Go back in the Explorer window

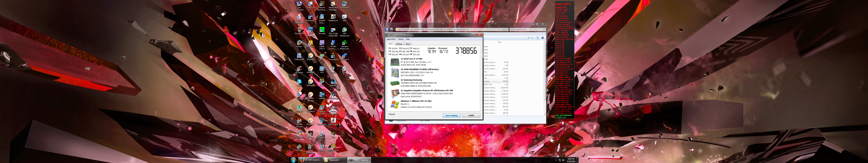click(387, 29)
